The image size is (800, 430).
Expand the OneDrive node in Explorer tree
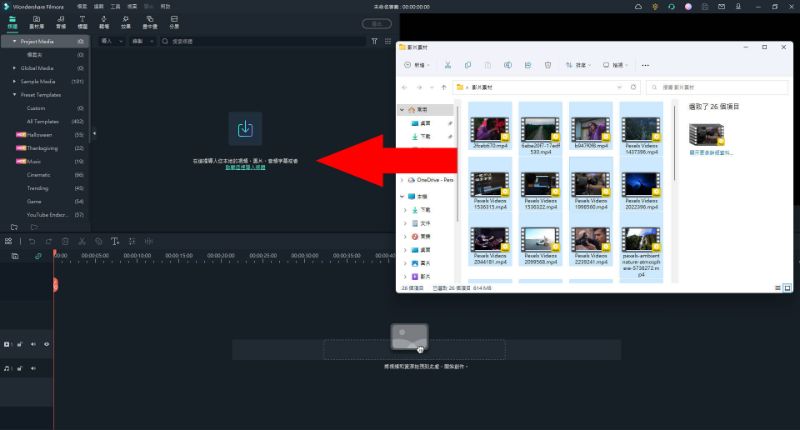click(402, 180)
